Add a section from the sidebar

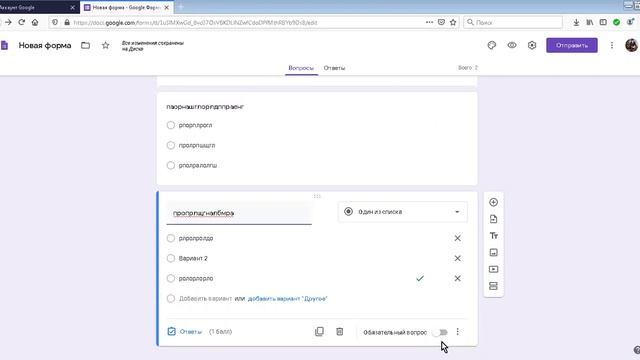click(x=493, y=286)
